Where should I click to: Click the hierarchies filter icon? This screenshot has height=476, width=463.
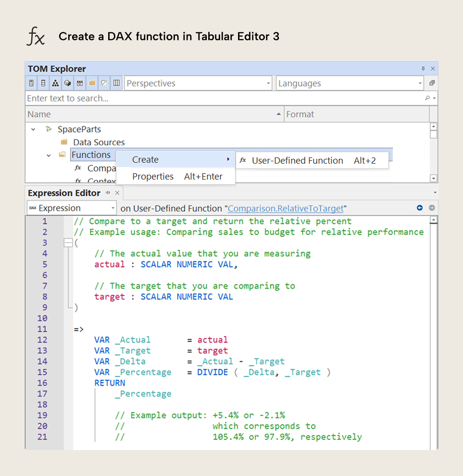55,83
